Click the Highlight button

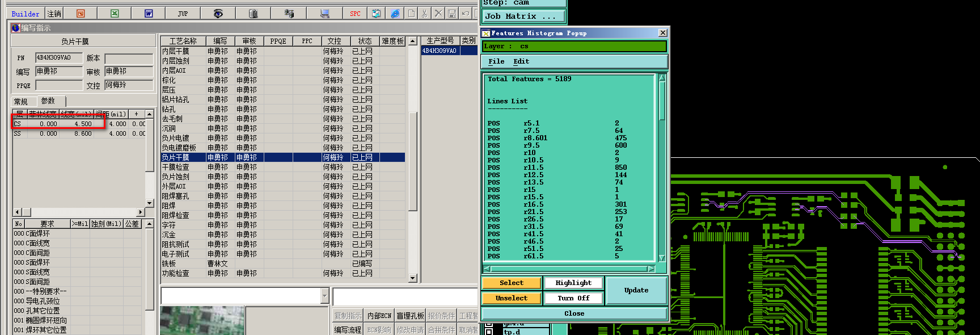click(573, 283)
